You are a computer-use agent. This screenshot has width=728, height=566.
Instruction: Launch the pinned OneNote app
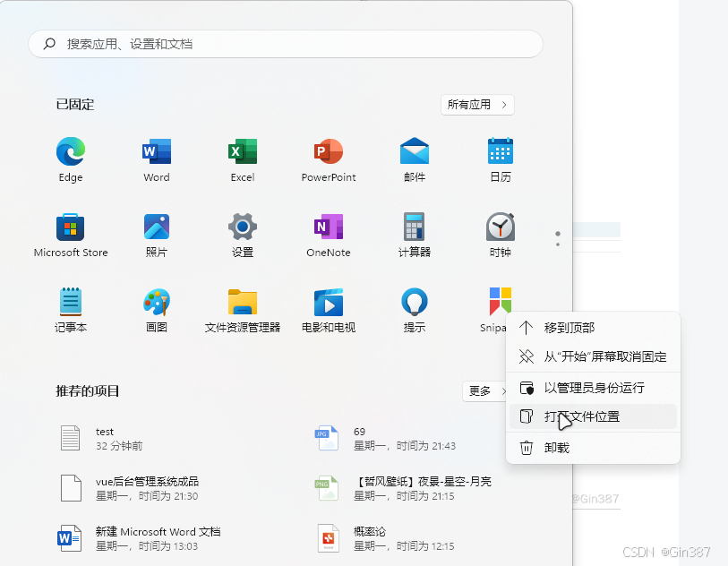pos(329,235)
